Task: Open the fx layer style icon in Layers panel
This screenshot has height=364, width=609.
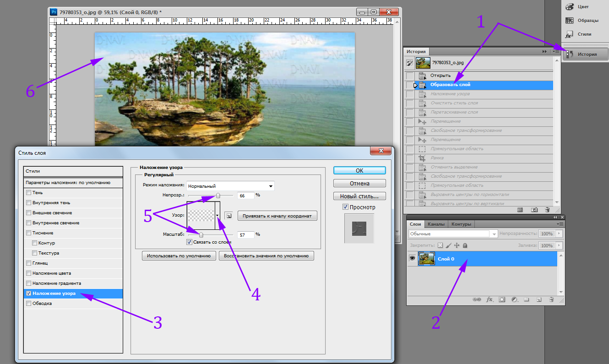Action: 489,299
